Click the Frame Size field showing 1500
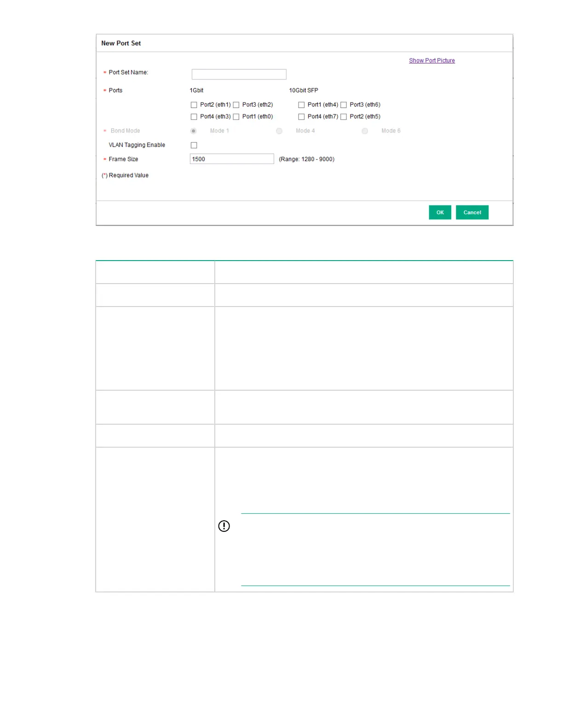The width and height of the screenshot is (563, 728). coord(232,159)
